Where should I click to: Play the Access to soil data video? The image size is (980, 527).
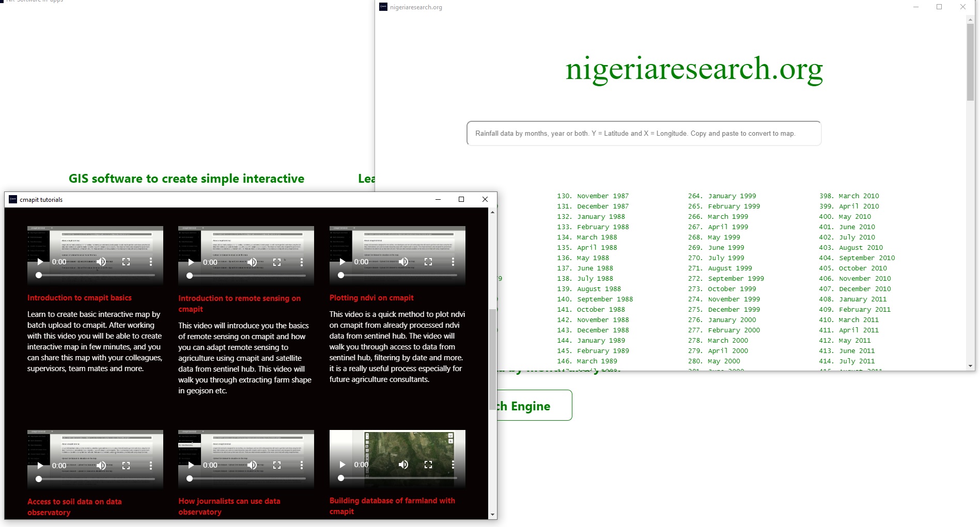40,466
